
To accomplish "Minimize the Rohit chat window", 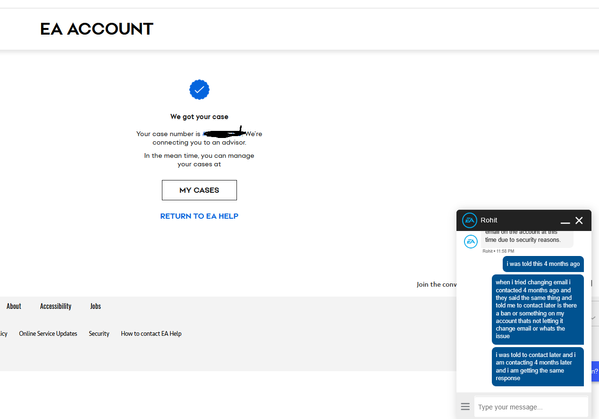I will coord(565,222).
